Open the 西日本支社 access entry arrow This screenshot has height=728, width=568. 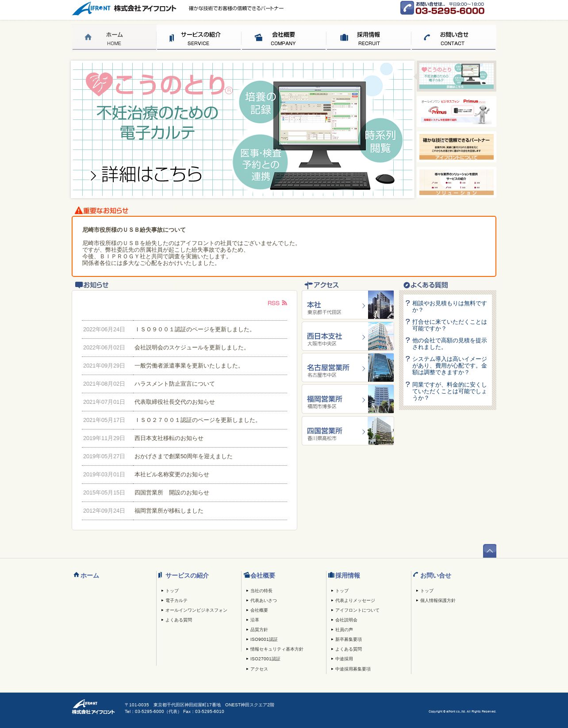point(364,337)
